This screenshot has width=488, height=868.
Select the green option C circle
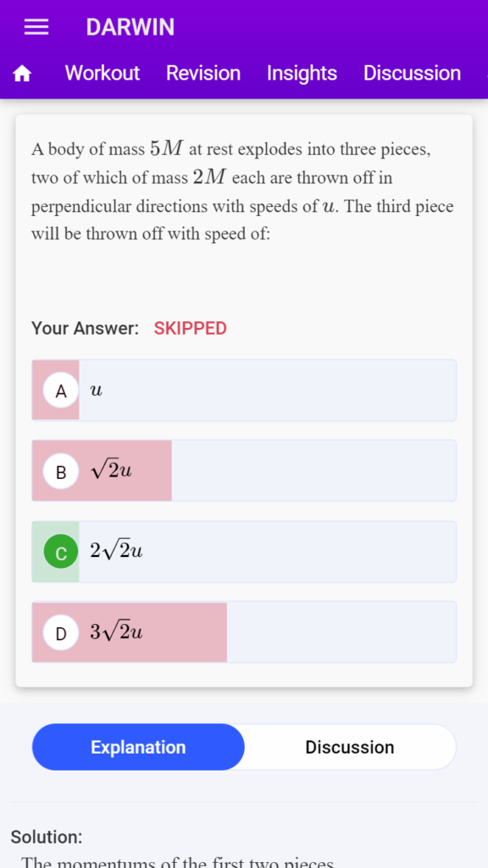click(61, 552)
